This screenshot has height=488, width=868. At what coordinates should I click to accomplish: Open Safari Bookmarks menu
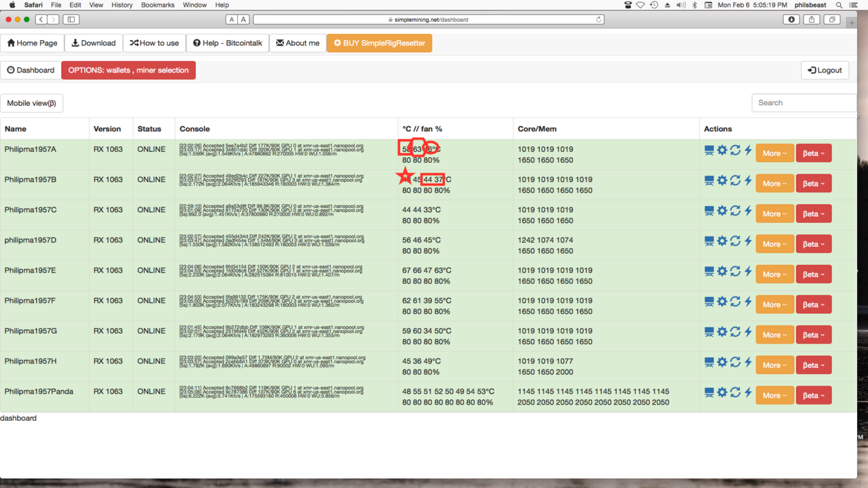click(x=157, y=5)
